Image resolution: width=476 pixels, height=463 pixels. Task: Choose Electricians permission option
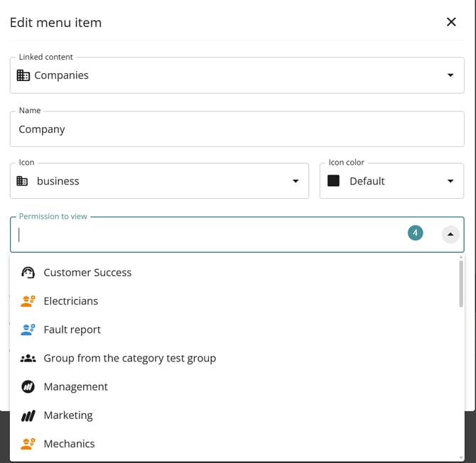tap(71, 301)
